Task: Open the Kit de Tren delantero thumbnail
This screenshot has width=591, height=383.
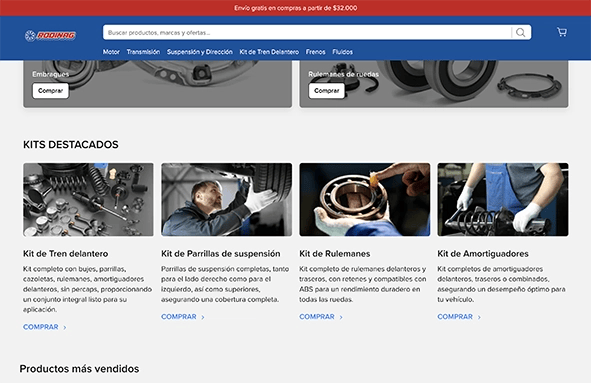Action: tap(88, 199)
